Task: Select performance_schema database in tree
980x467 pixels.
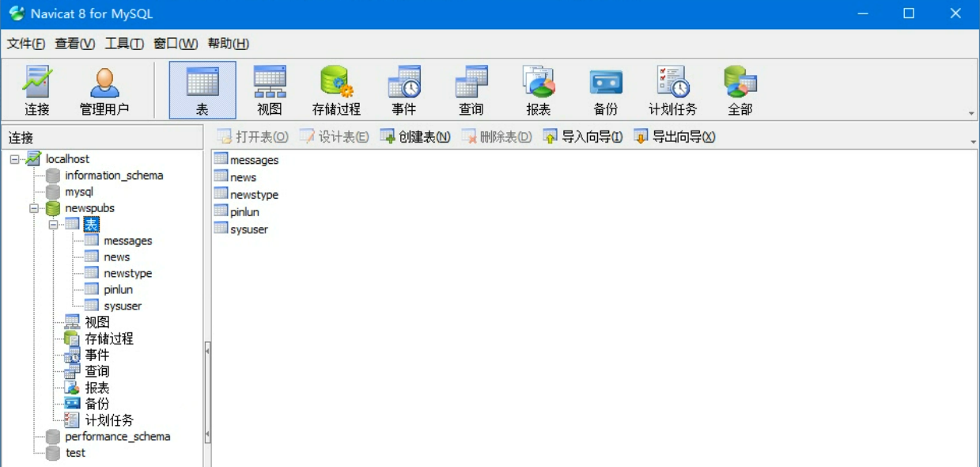Action: click(x=117, y=437)
